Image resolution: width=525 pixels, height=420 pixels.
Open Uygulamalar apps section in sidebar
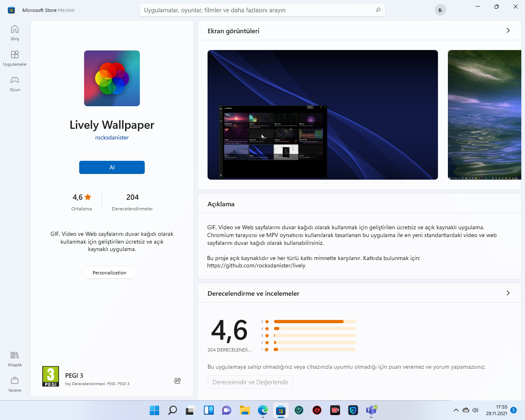click(x=15, y=58)
